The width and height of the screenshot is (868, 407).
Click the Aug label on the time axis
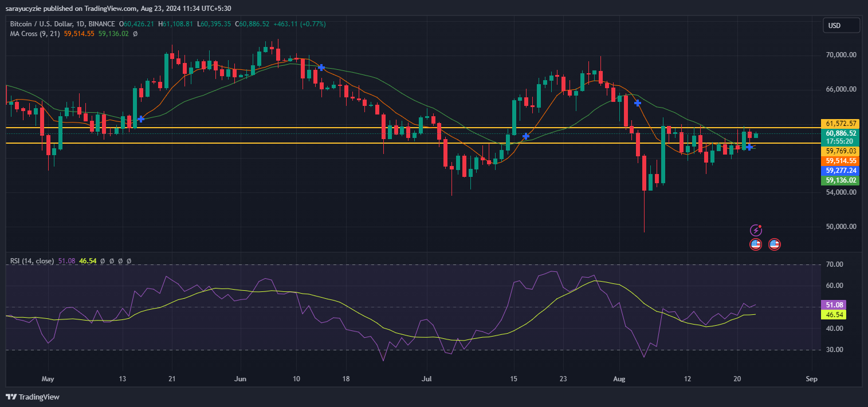point(619,379)
